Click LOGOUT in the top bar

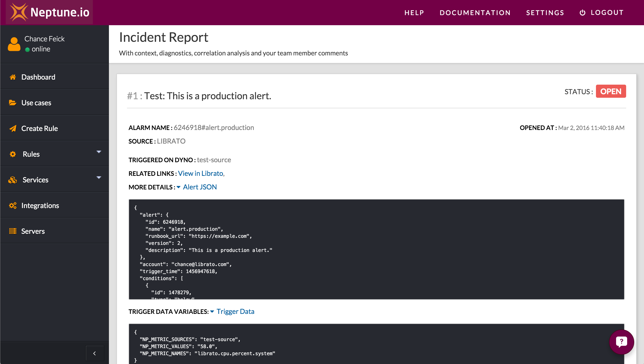click(607, 13)
